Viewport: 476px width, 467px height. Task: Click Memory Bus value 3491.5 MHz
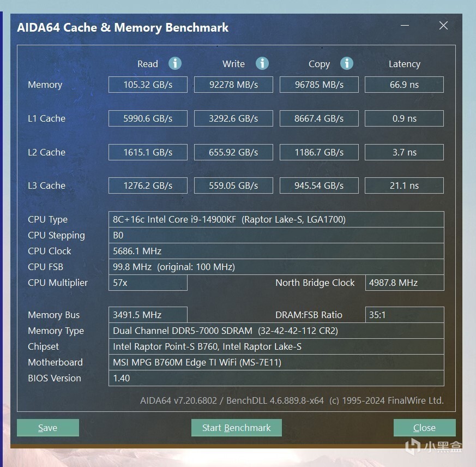click(148, 315)
